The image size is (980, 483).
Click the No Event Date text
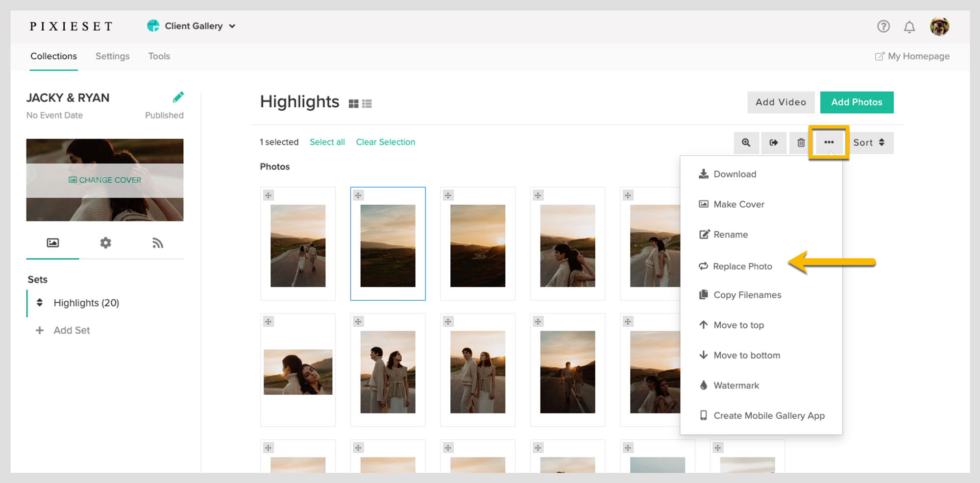click(54, 116)
